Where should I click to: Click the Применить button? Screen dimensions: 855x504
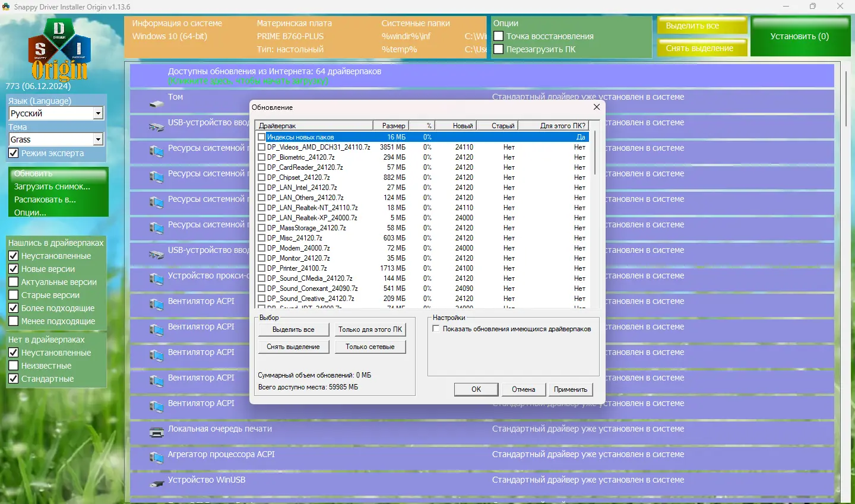(x=571, y=389)
